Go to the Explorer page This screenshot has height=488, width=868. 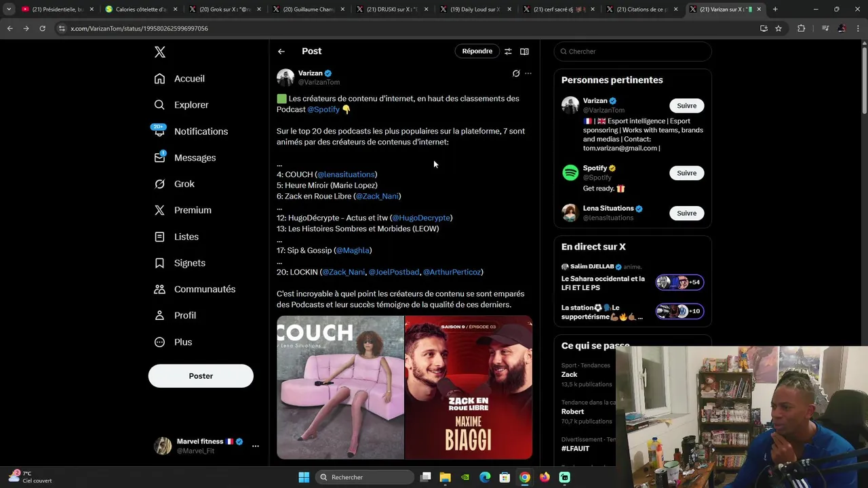coord(182,105)
